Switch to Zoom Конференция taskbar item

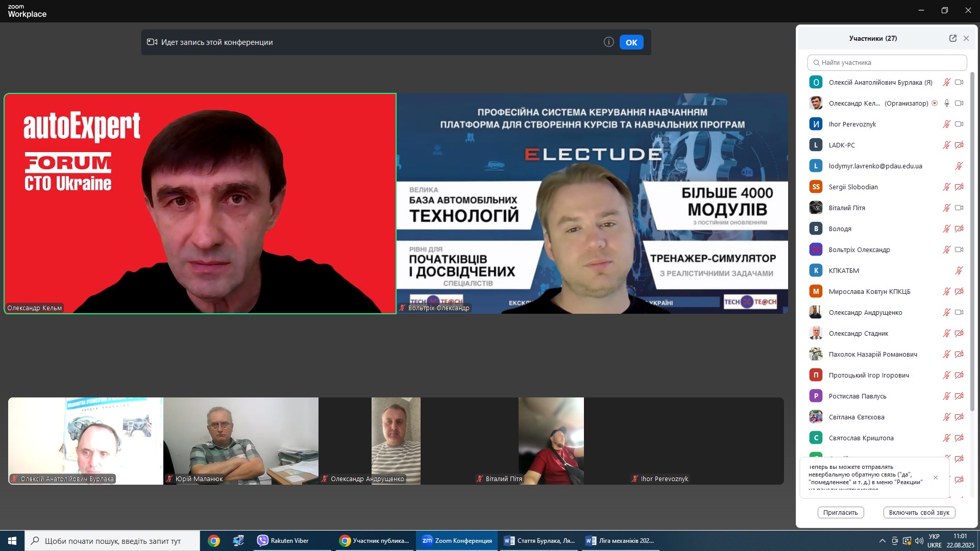pyautogui.click(x=457, y=541)
